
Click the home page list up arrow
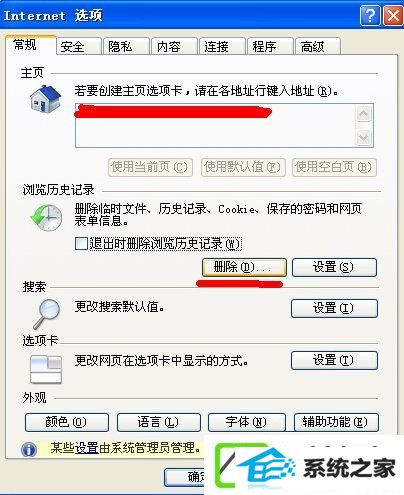(x=363, y=114)
